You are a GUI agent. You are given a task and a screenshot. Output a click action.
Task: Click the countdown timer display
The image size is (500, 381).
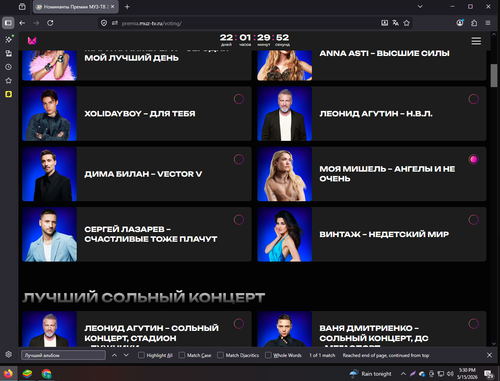[x=254, y=40]
